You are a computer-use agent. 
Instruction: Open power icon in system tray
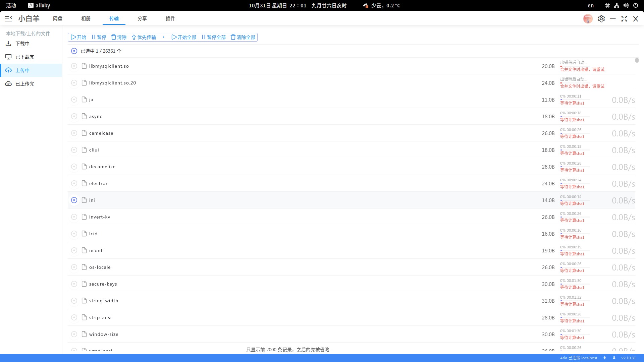pos(635,5)
